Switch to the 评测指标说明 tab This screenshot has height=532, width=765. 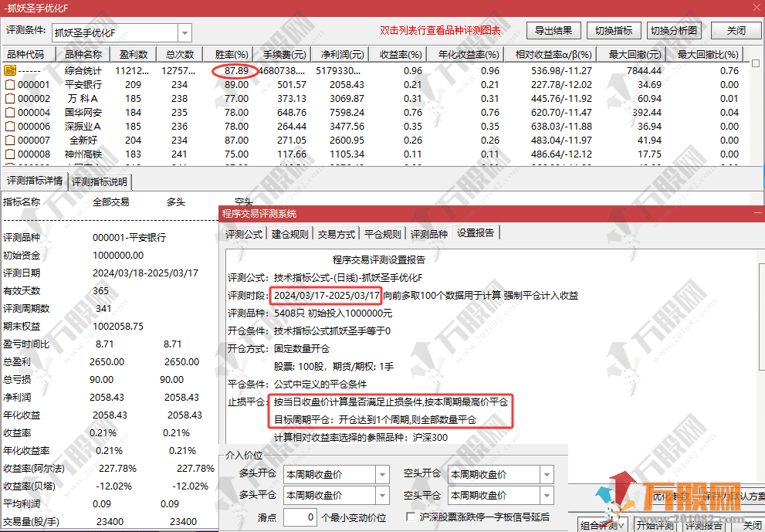[100, 182]
